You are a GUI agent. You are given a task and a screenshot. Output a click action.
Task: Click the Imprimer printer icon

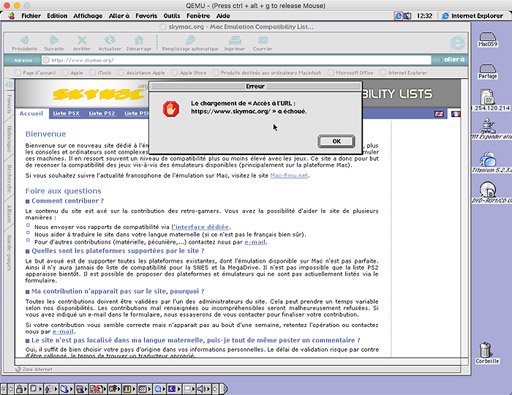[235, 40]
